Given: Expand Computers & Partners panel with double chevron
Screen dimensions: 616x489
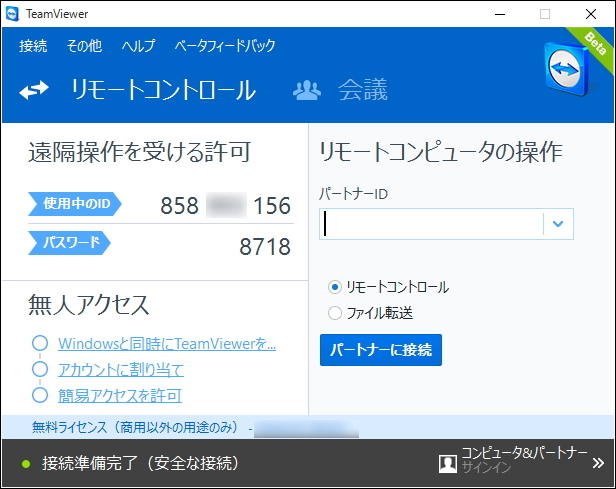Looking at the screenshot, I should click(x=598, y=463).
